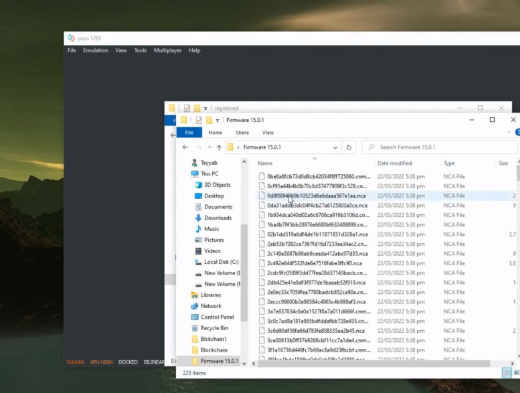This screenshot has height=393, width=520.
Task: Open Music folder in the sidebar
Action: click(211, 229)
